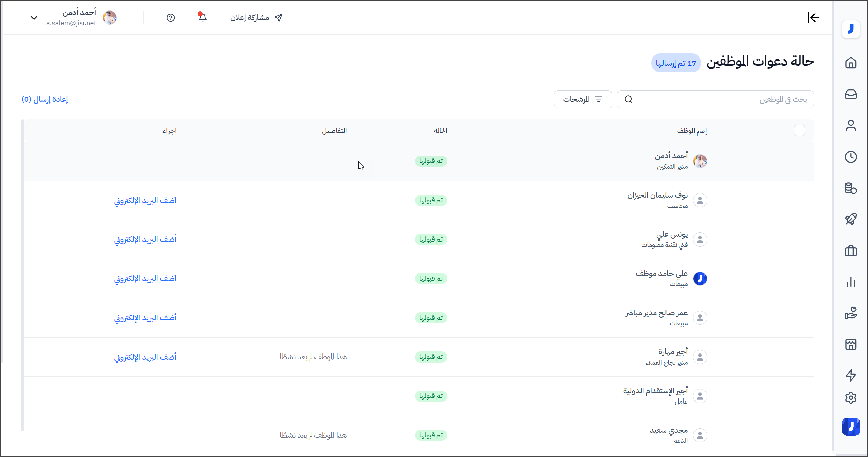The image size is (868, 457).
Task: Toggle the select-all checkbox in table header
Action: [799, 131]
